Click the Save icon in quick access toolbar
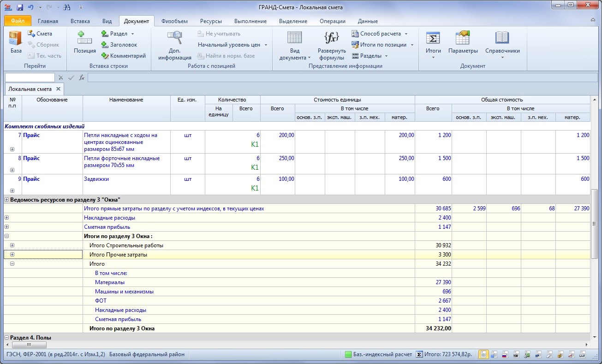 click(20, 7)
